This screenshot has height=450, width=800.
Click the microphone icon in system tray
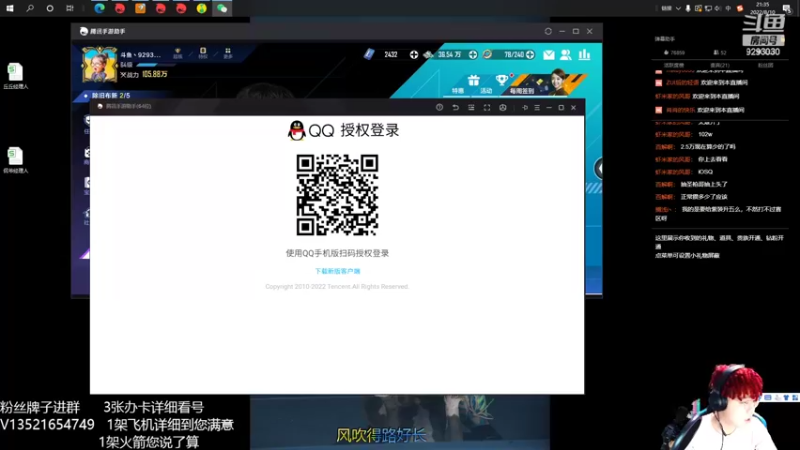click(688, 8)
